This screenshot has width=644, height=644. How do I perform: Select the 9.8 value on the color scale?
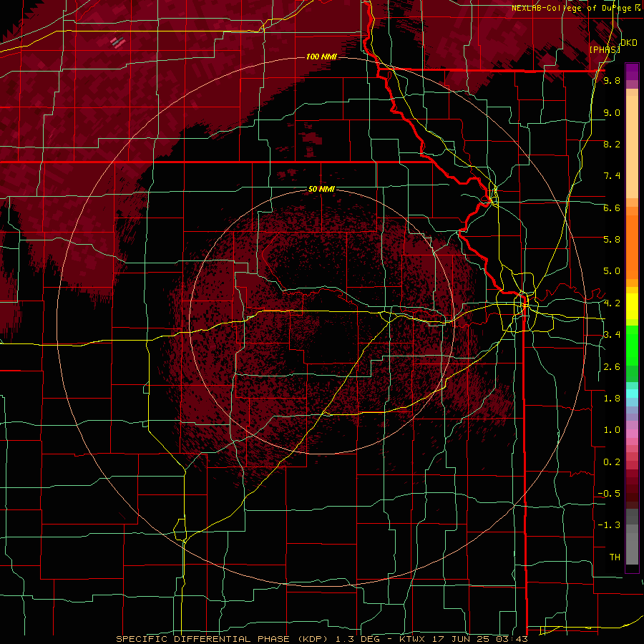click(612, 80)
